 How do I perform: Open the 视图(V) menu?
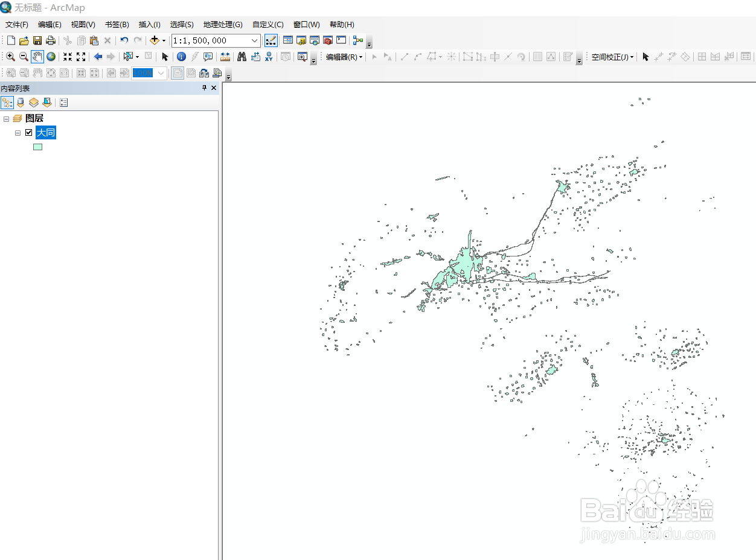click(x=83, y=25)
